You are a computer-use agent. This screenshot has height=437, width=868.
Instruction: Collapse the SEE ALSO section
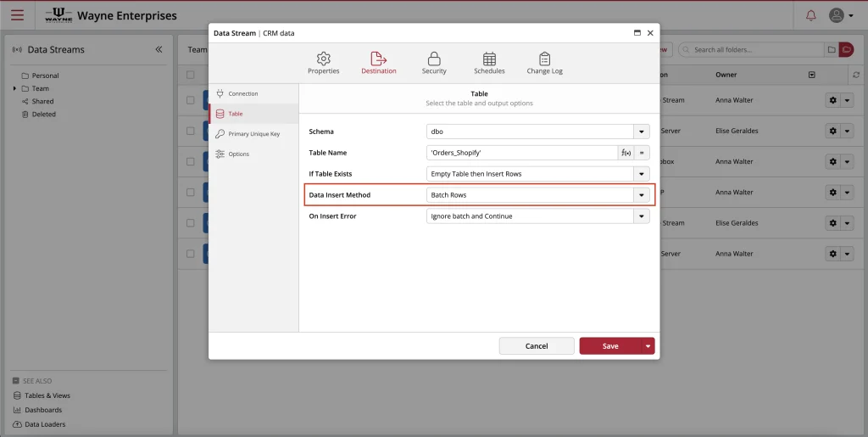(15, 381)
